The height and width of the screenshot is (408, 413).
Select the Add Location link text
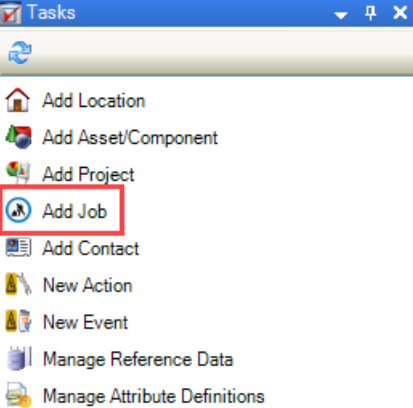click(94, 100)
